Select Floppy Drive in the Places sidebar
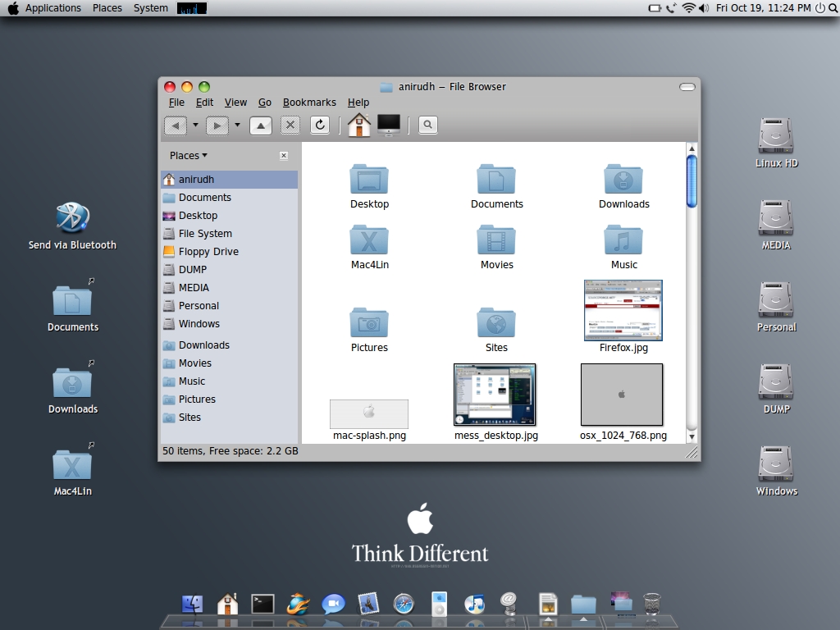This screenshot has width=840, height=630. pos(230,252)
